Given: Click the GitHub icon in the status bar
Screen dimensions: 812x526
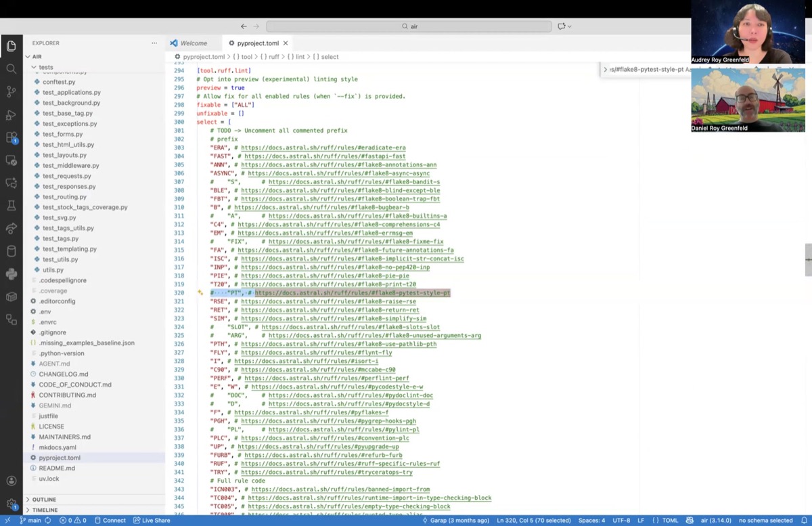Looking at the screenshot, I should [x=690, y=520].
